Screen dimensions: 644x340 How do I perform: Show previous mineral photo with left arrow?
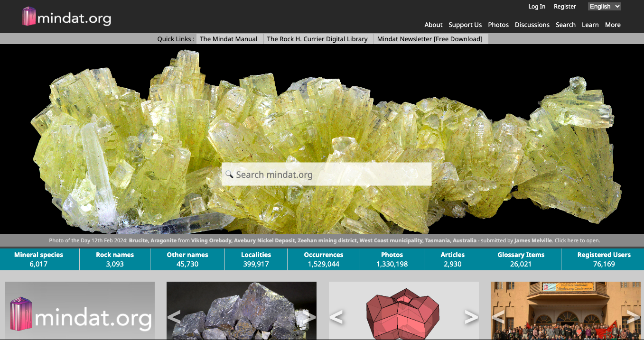coord(174,317)
